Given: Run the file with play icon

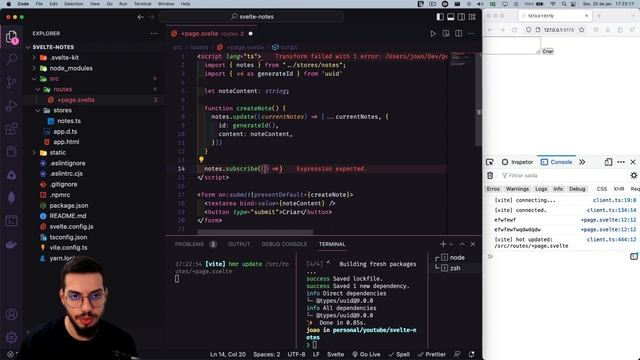Looking at the screenshot, I should point(433,33).
